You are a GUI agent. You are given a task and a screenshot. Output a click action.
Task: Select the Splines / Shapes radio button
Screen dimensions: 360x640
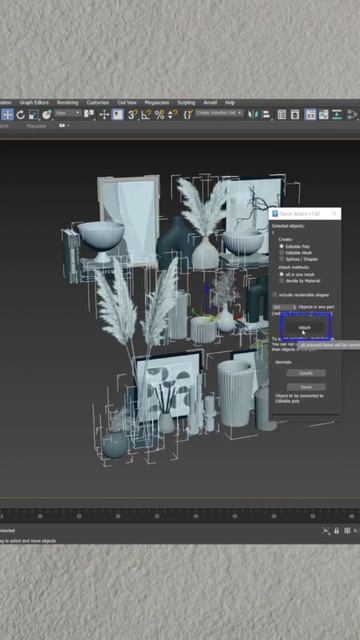(282, 259)
